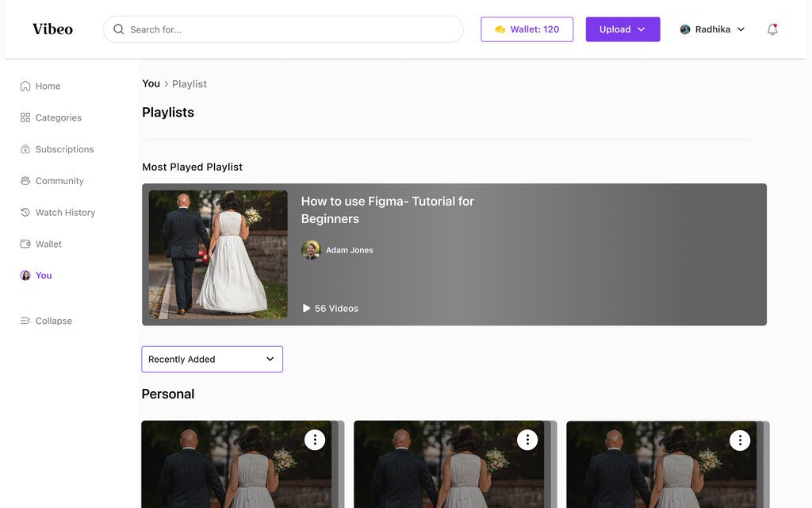This screenshot has height=508, width=812.
Task: Click the Wallet sidebar icon
Action: click(x=25, y=244)
